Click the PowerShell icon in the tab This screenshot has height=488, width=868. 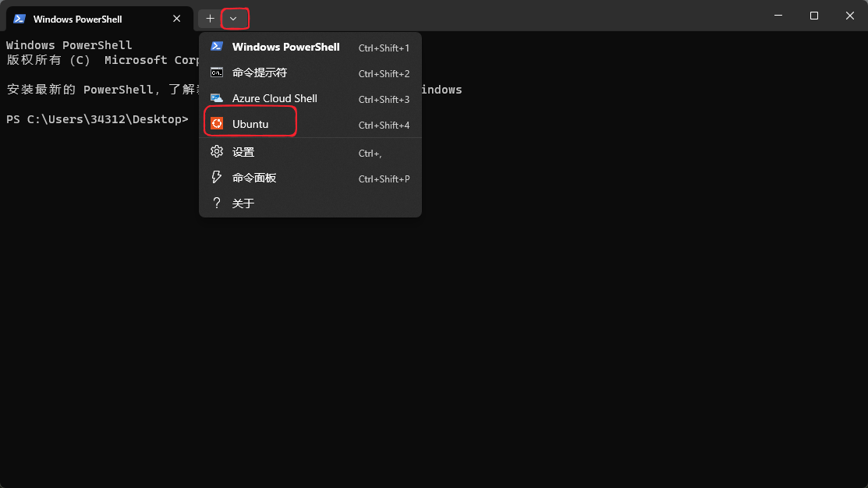click(19, 19)
